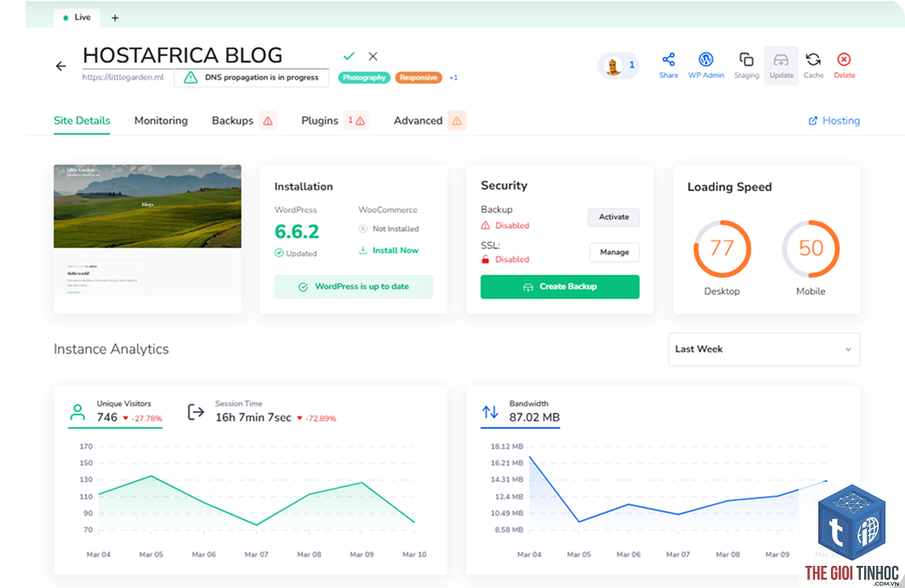Cancel site name edit with X icon
Screen dimensions: 905x588
(x=373, y=56)
